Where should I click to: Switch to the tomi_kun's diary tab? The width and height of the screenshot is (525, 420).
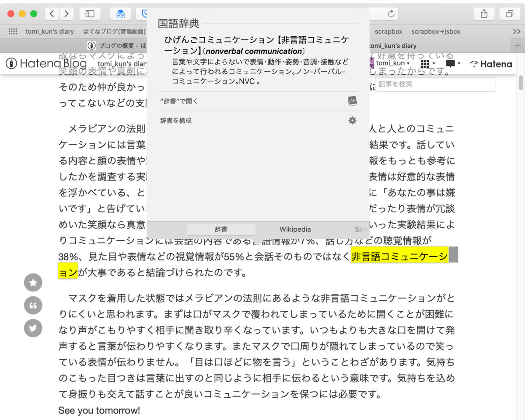pyautogui.click(x=392, y=45)
